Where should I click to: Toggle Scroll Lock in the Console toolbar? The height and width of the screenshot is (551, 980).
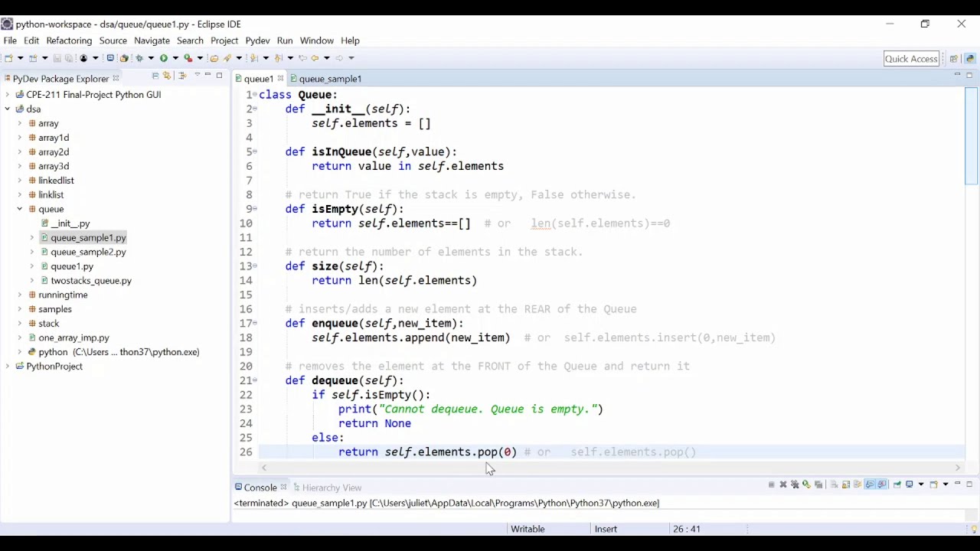(846, 484)
